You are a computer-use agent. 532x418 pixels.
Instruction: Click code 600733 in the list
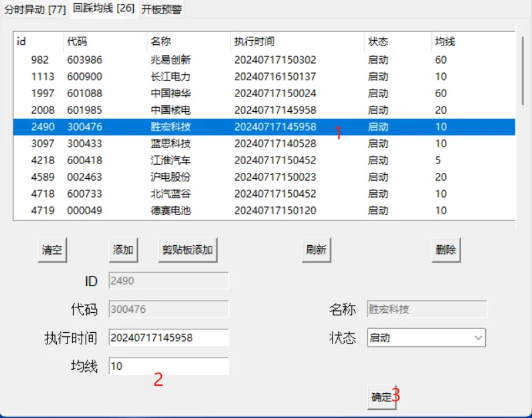(x=84, y=194)
